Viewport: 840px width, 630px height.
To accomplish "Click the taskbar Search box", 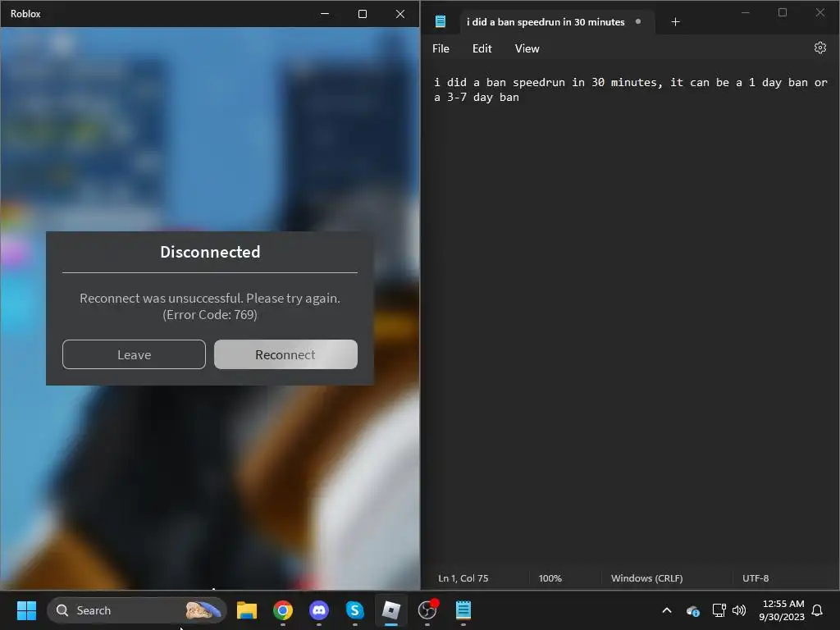I will tap(137, 610).
